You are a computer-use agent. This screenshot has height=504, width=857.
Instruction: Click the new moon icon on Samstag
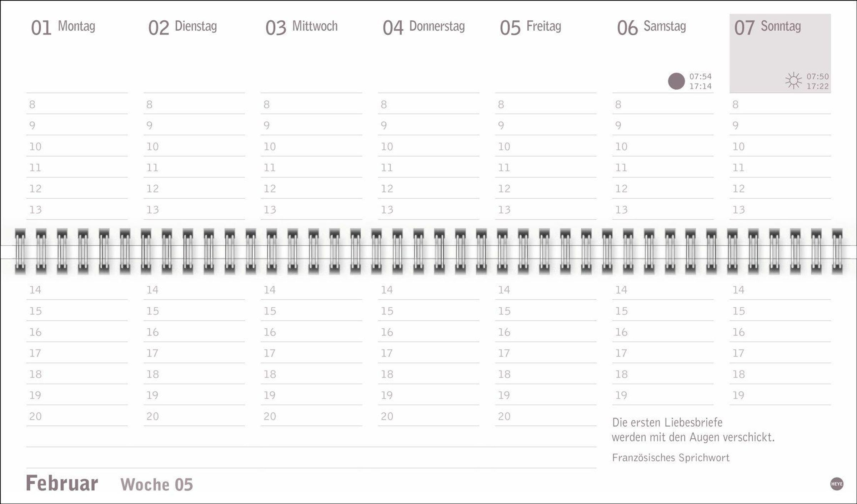[x=676, y=81]
